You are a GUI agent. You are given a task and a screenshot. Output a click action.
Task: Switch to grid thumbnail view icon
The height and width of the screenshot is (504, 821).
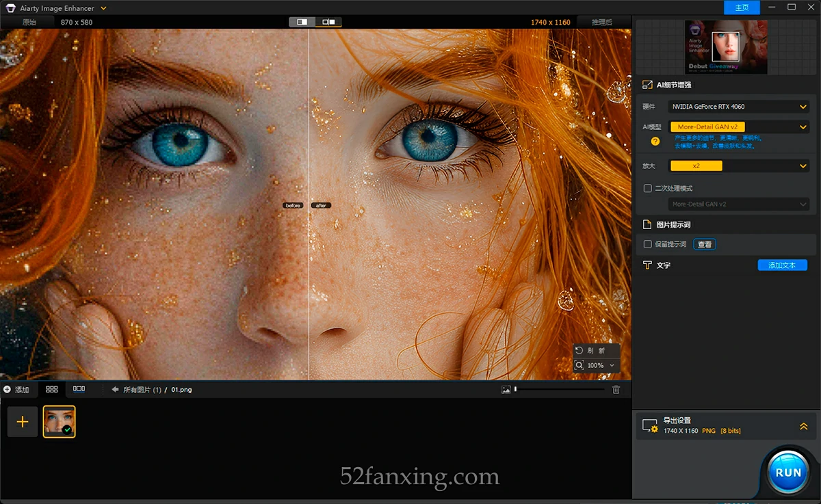point(52,389)
